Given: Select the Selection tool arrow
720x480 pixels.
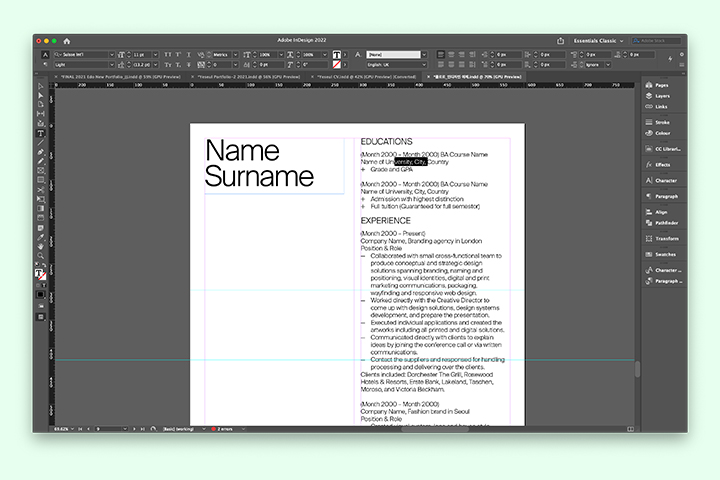Looking at the screenshot, I should point(40,86).
